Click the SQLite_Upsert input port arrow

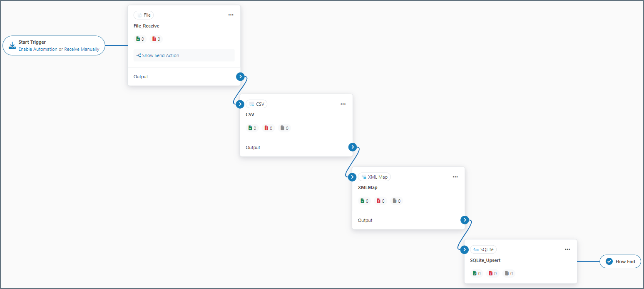click(x=465, y=249)
